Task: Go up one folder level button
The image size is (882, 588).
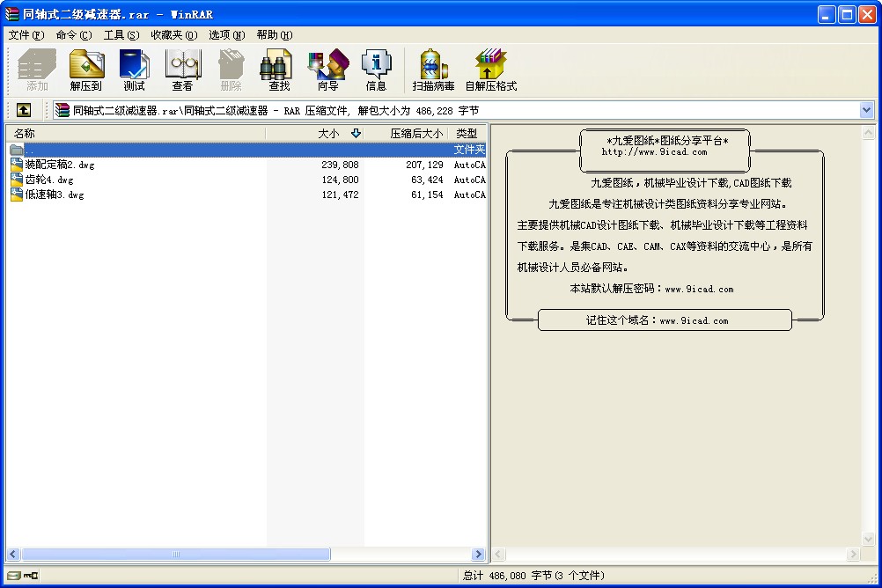Action: coord(24,110)
